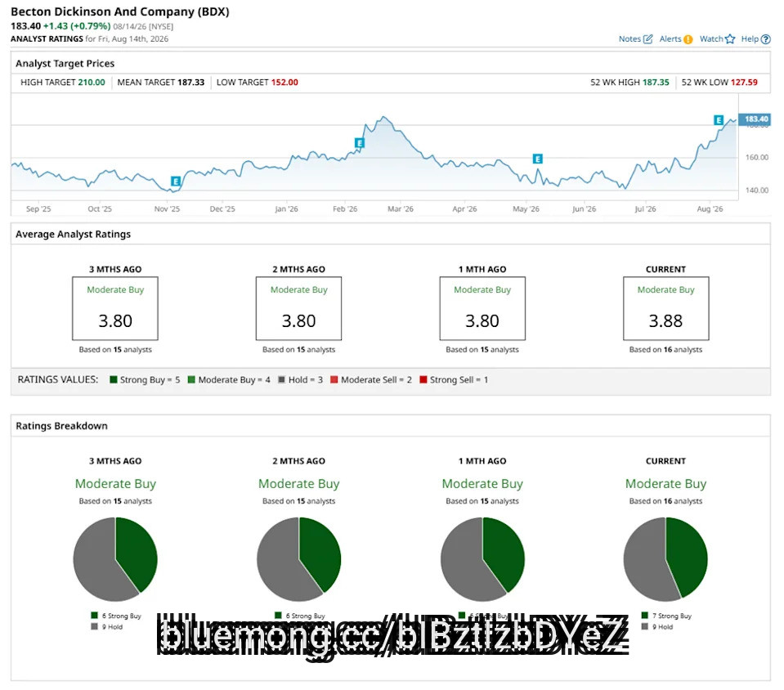The width and height of the screenshot is (784, 690).
Task: Click the Hold = 3 gray legend swatch
Action: pos(281,380)
